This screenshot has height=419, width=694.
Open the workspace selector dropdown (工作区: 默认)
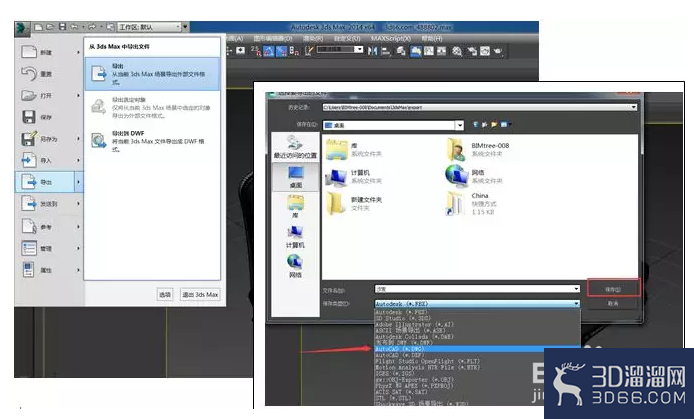150,27
